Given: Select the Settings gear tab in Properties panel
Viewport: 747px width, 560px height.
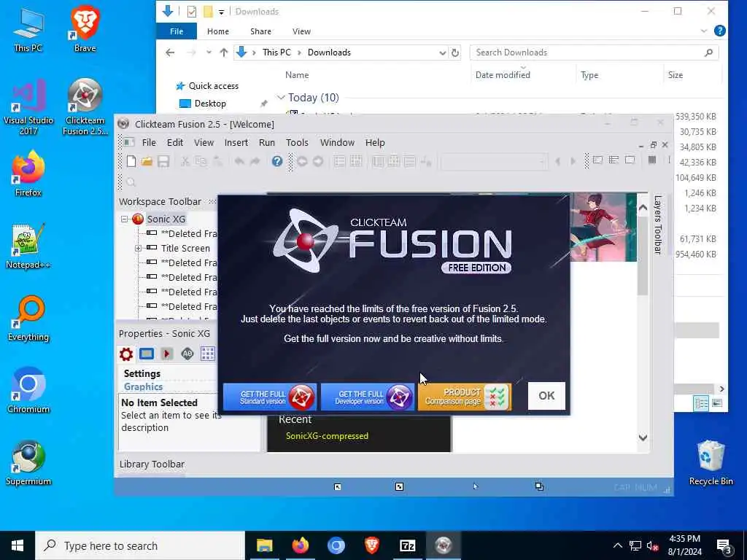Looking at the screenshot, I should click(126, 354).
